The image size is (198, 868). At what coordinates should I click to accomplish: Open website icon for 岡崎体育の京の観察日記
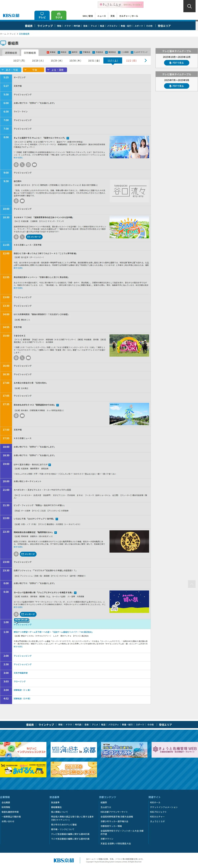[x=16, y=554]
